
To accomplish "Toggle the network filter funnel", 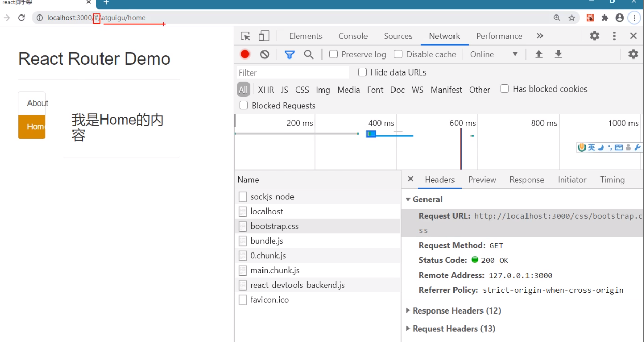I will point(289,54).
